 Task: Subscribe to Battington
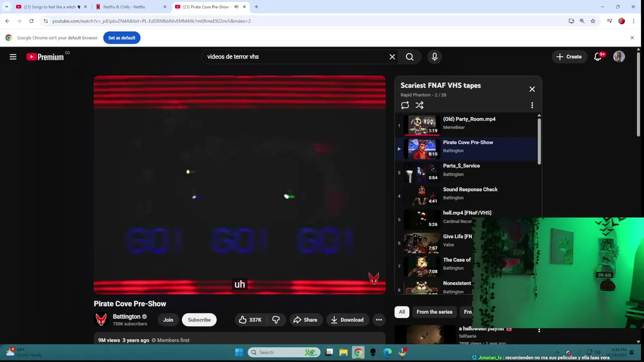tap(199, 320)
